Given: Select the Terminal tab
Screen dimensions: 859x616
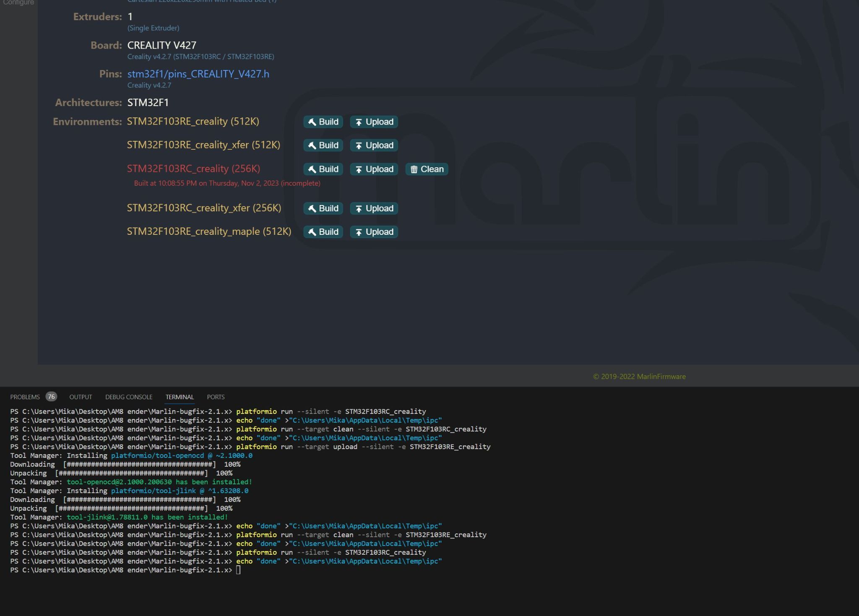Looking at the screenshot, I should click(180, 397).
